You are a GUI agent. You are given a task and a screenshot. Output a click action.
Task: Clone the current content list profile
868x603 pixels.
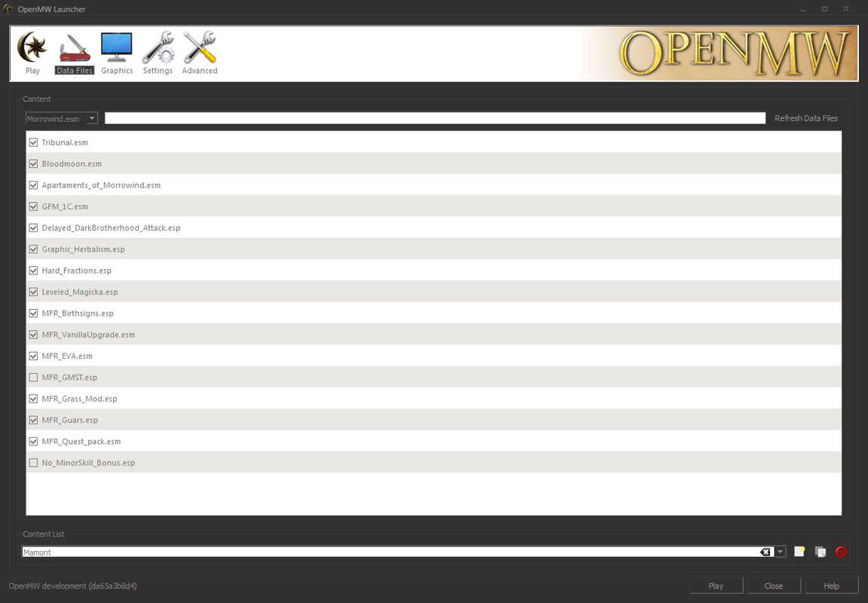click(821, 552)
